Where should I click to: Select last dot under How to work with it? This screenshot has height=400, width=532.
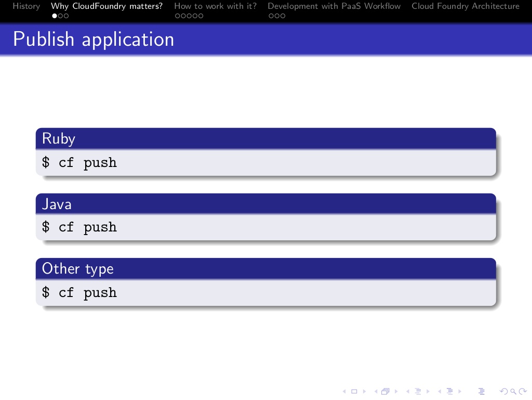201,16
